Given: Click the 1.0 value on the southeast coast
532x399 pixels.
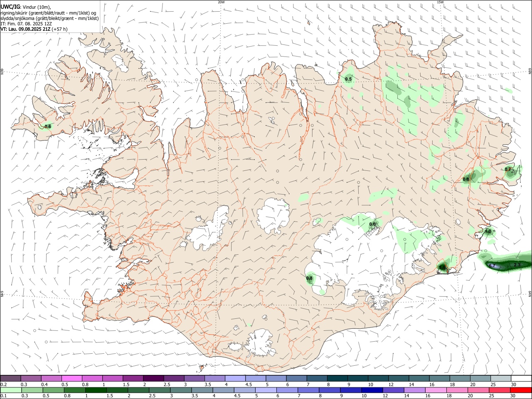Looking at the screenshot, I should click(488, 231).
